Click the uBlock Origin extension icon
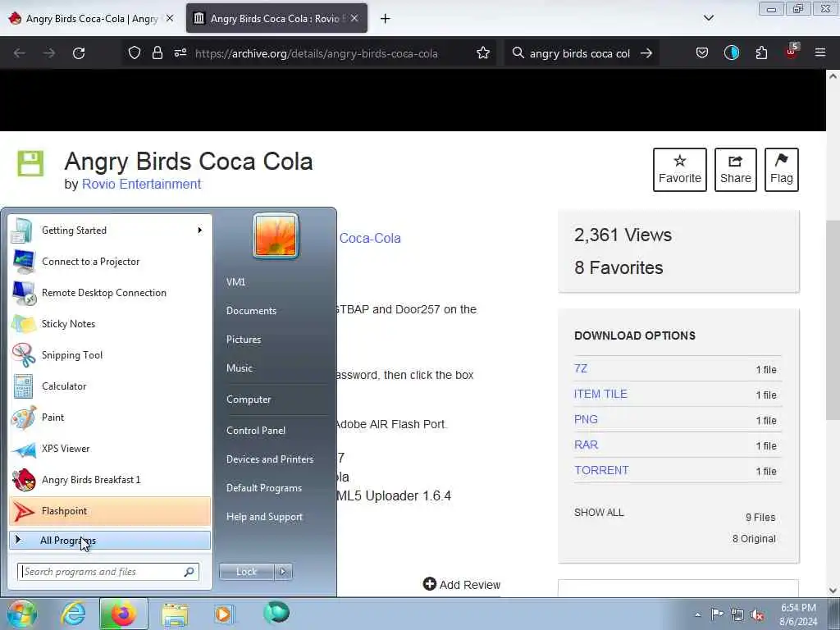840x630 pixels. click(792, 52)
